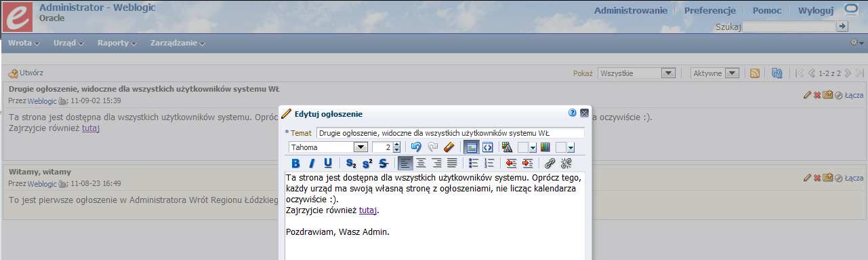Go to previous page of announcements

point(811,73)
